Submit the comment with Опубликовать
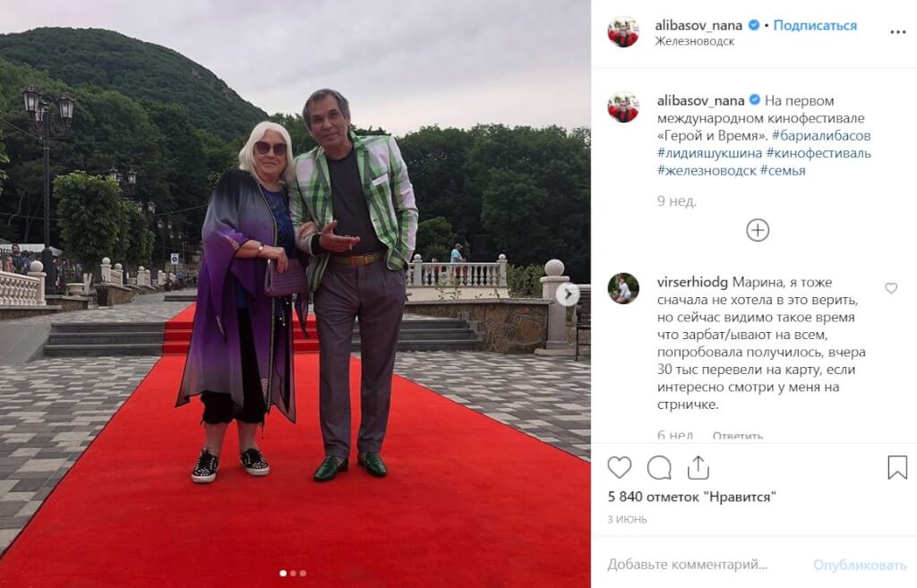Viewport: 917px width, 588px height. [859, 566]
